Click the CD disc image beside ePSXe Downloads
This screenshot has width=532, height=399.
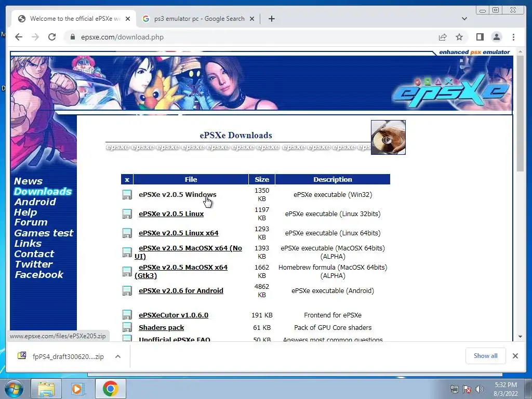(388, 137)
